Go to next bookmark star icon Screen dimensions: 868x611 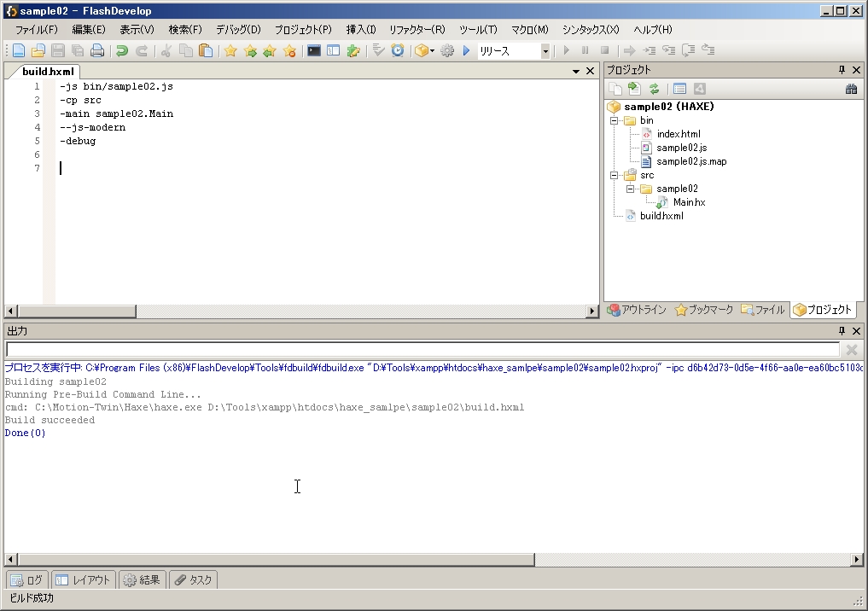point(250,51)
